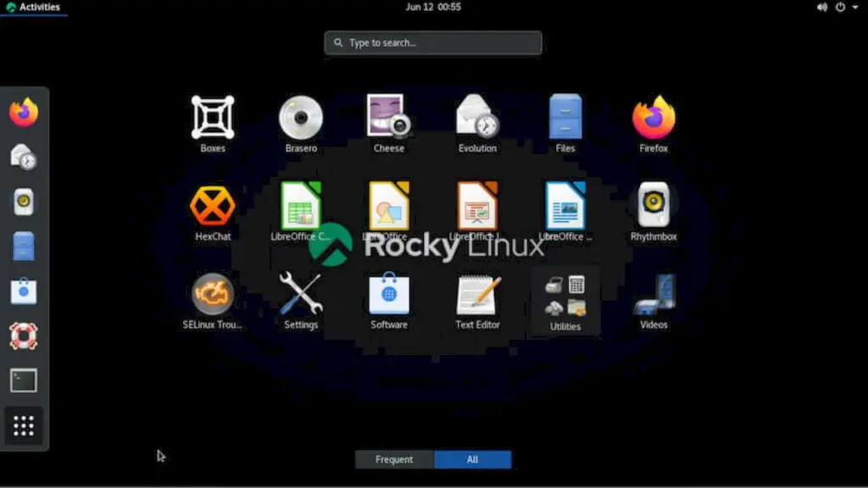Viewport: 868px width, 488px height.
Task: Open the clock and calendar menu
Action: click(433, 7)
